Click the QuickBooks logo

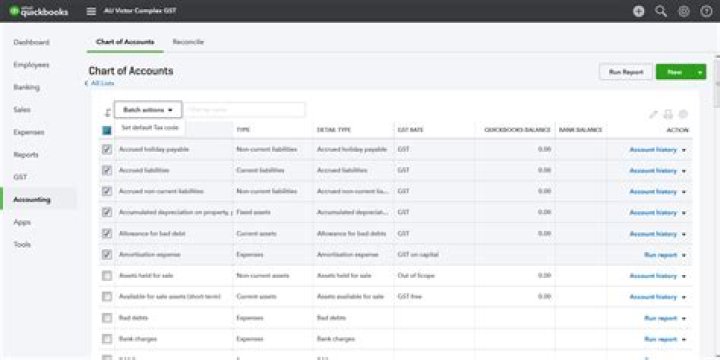39,11
